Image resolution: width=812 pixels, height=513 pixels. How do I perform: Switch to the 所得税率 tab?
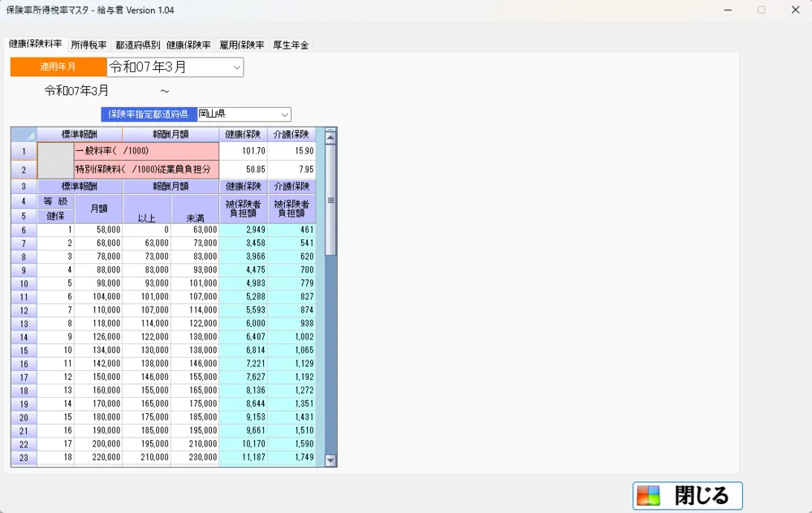coord(89,45)
